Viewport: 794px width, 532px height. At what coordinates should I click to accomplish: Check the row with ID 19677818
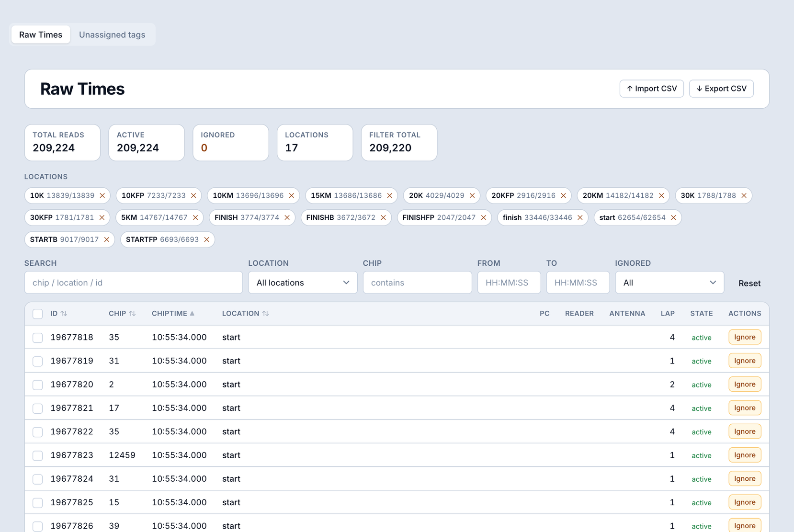coord(38,338)
